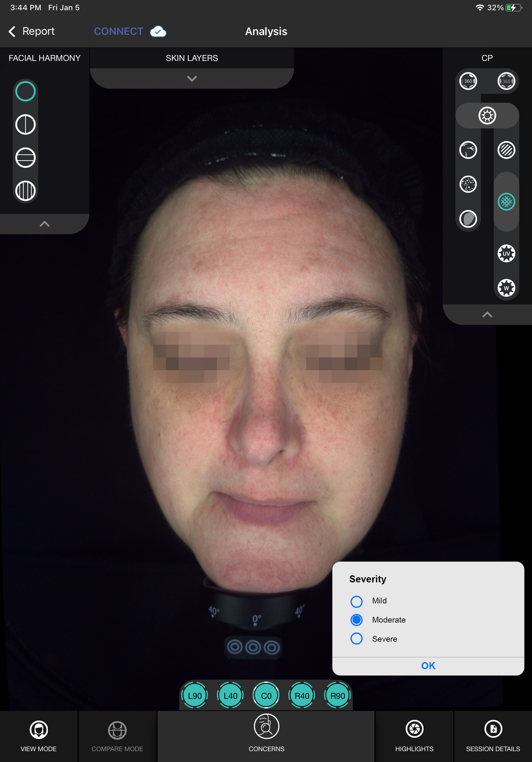Select the UV light mode icon
The height and width of the screenshot is (762, 532).
pos(506,254)
